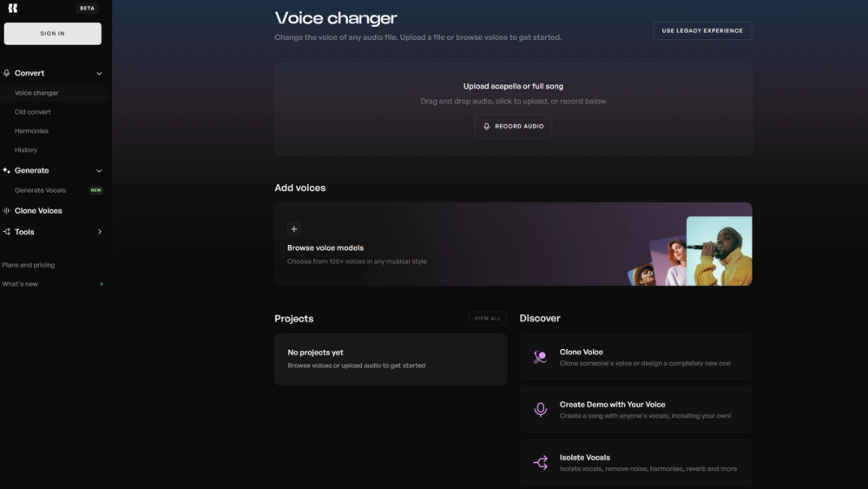Click 'Browse voices or upload audio to get started' text
868x489 pixels.
pos(357,366)
